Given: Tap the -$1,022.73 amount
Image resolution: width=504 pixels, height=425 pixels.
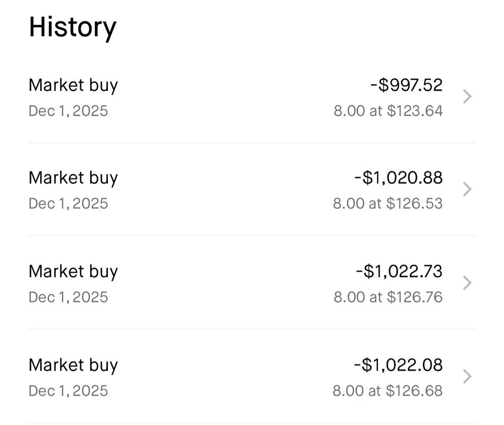Looking at the screenshot, I should point(399,271).
